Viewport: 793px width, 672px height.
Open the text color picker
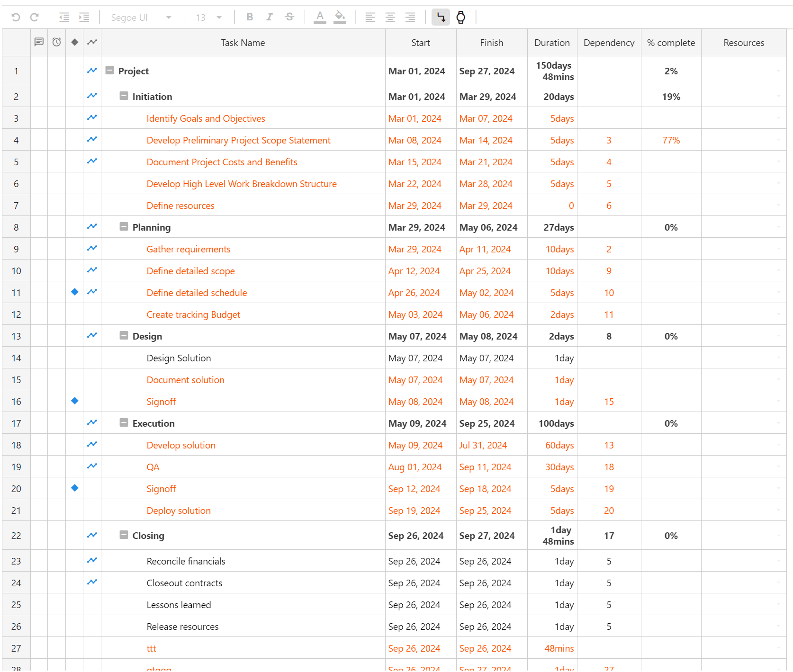coord(320,18)
